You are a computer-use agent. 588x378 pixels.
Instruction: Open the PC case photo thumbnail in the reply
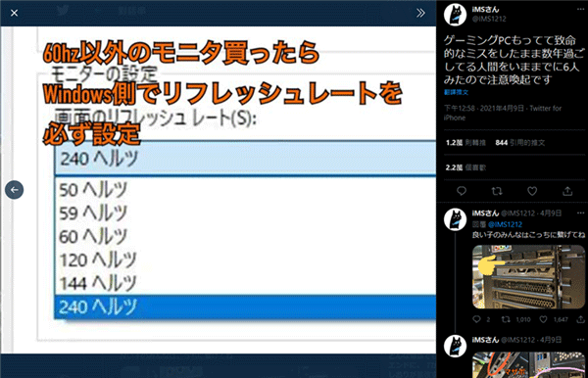pos(528,277)
